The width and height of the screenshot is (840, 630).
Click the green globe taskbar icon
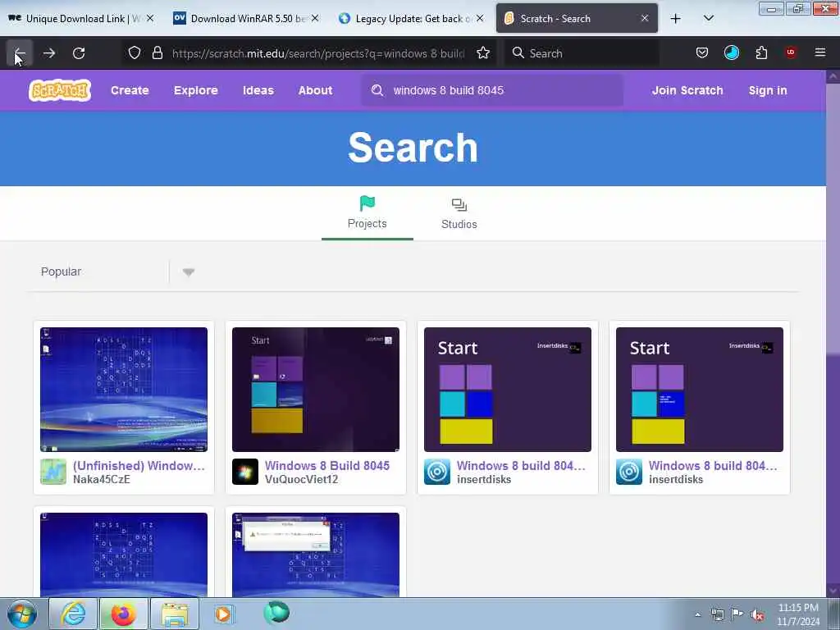coord(276,613)
